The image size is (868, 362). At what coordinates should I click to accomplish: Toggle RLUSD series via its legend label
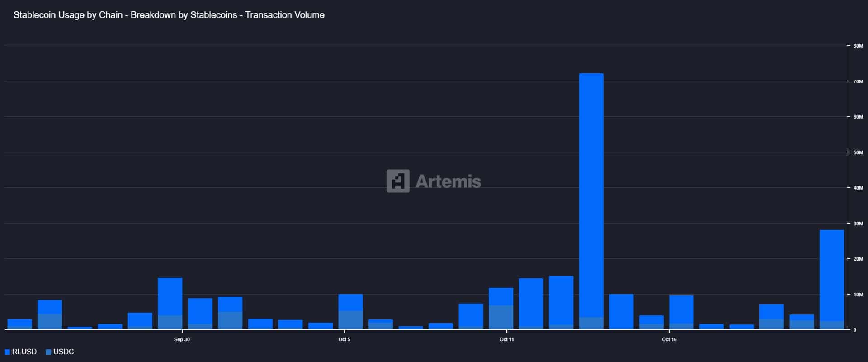click(x=24, y=352)
